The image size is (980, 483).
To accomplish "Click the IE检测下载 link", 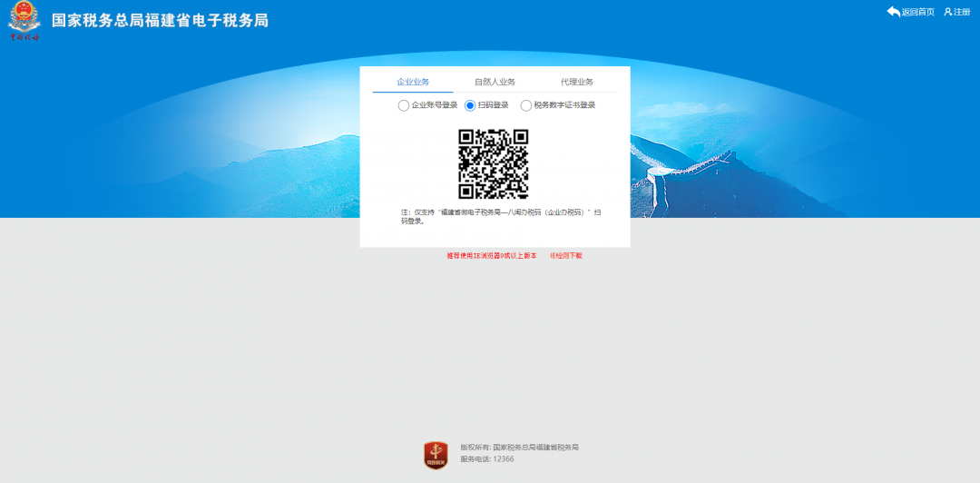I will [x=566, y=256].
